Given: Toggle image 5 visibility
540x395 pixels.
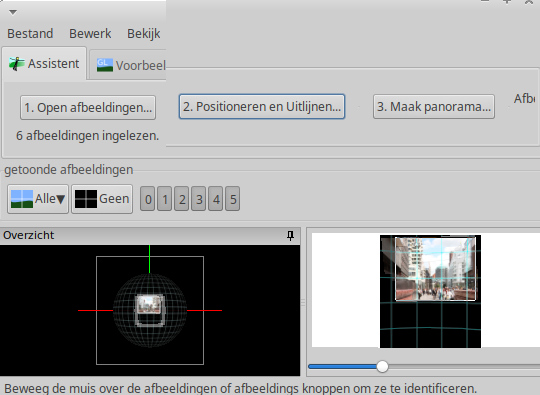Looking at the screenshot, I should [233, 199].
